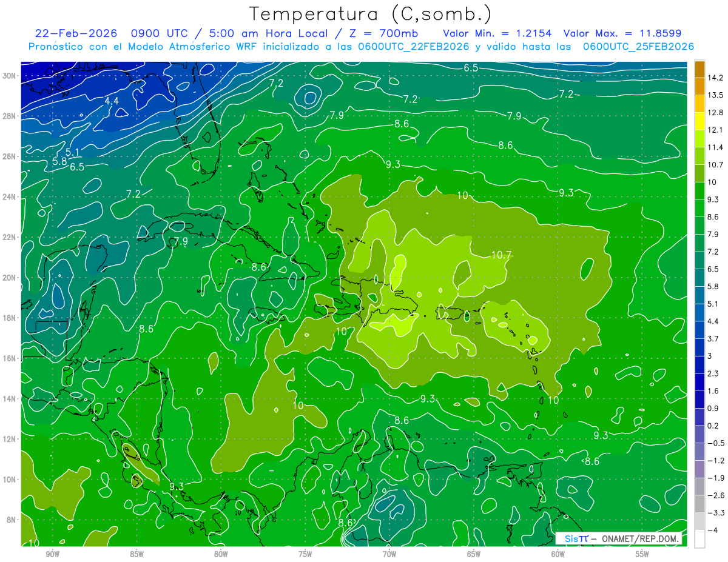Click the 5.8 contour label on the map
728x562 pixels.
coord(60,161)
